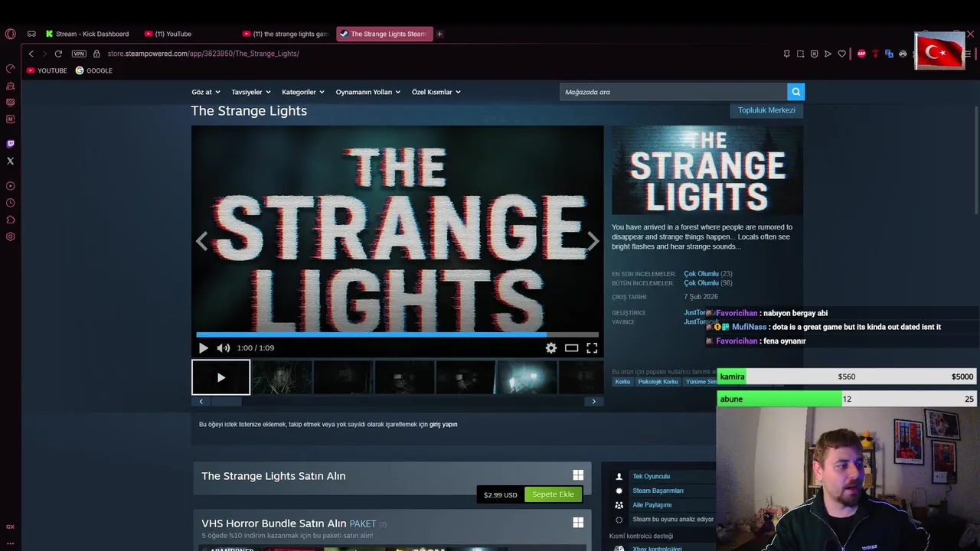The height and width of the screenshot is (551, 980).
Task: Open Extensions cube icon in sidebar
Action: tap(10, 220)
